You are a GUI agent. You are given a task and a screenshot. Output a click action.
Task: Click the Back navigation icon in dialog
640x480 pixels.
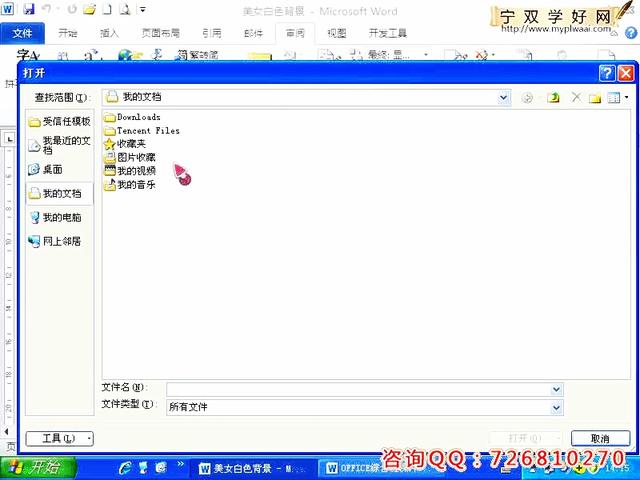(527, 98)
